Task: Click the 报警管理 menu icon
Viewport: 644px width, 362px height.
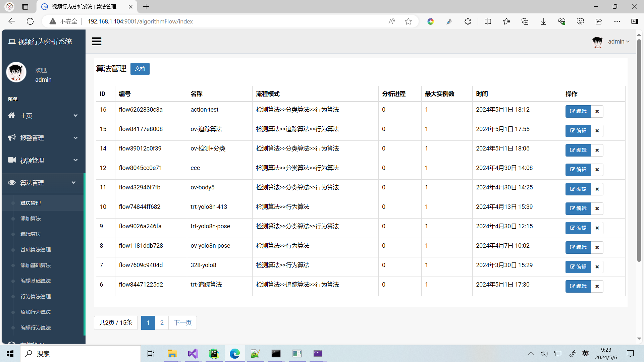Action: pyautogui.click(x=12, y=137)
